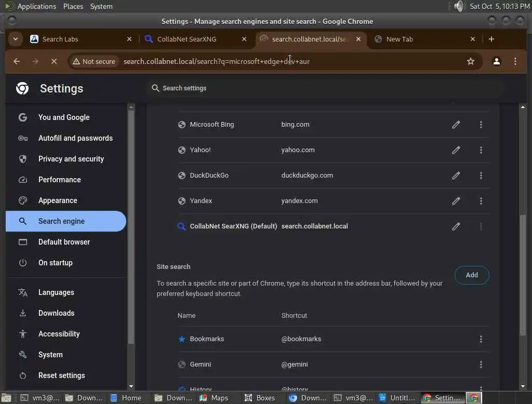Image resolution: width=532 pixels, height=404 pixels.
Task: Close the search.collabnet.local tab
Action: tap(358, 39)
